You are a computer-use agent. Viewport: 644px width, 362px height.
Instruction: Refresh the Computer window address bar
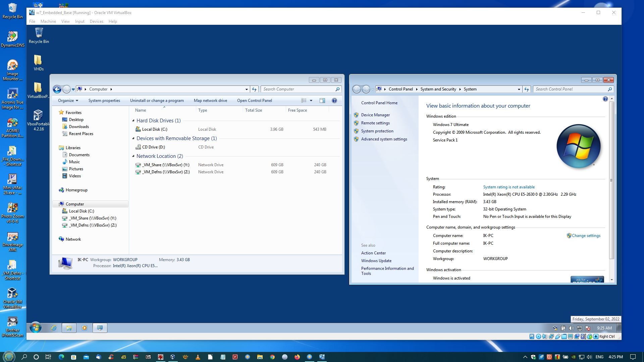point(254,89)
